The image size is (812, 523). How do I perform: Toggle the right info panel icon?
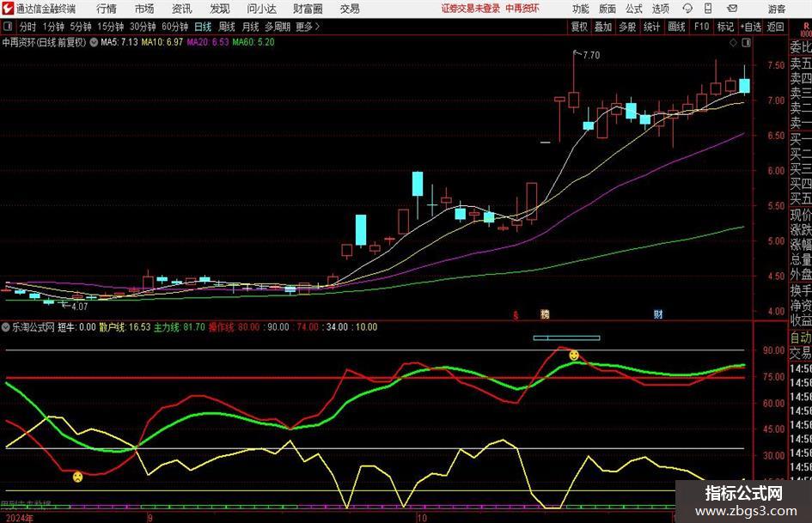coord(746,43)
